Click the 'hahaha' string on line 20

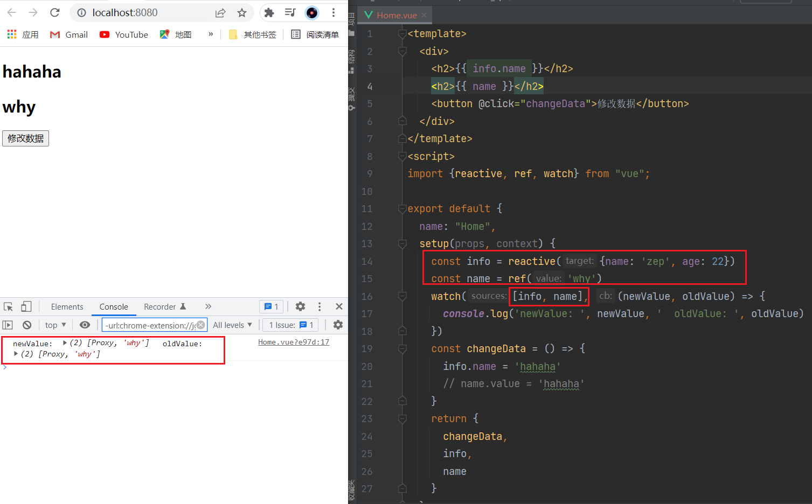click(x=538, y=366)
